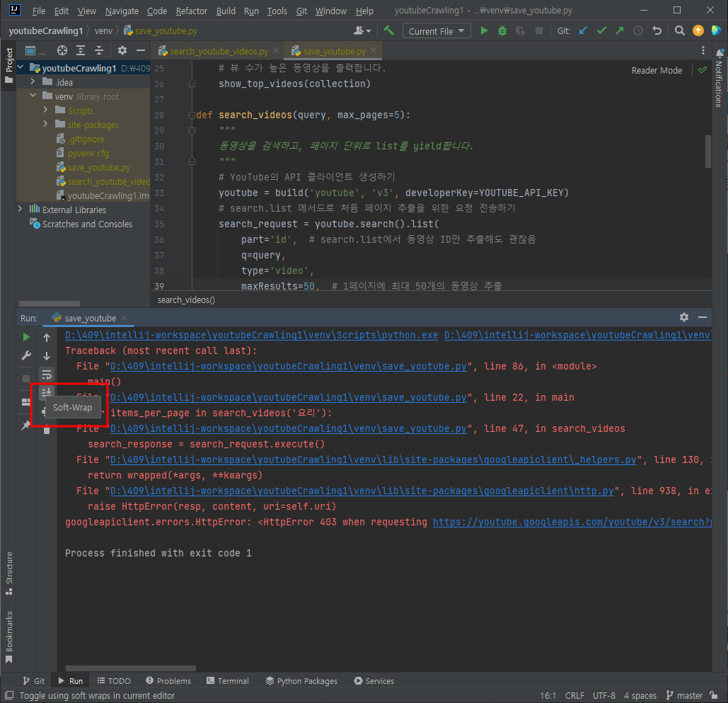This screenshot has width=728, height=703.
Task: Collapse the venv library root folder
Action: 33,96
